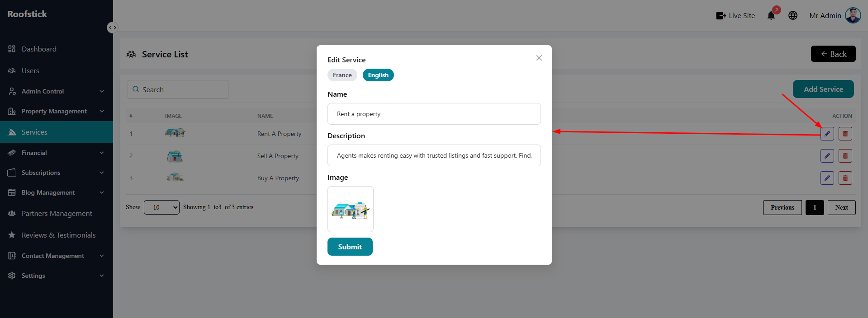Screen dimensions: 868x318
Task: Go to Services in the sidebar
Action: click(x=57, y=132)
